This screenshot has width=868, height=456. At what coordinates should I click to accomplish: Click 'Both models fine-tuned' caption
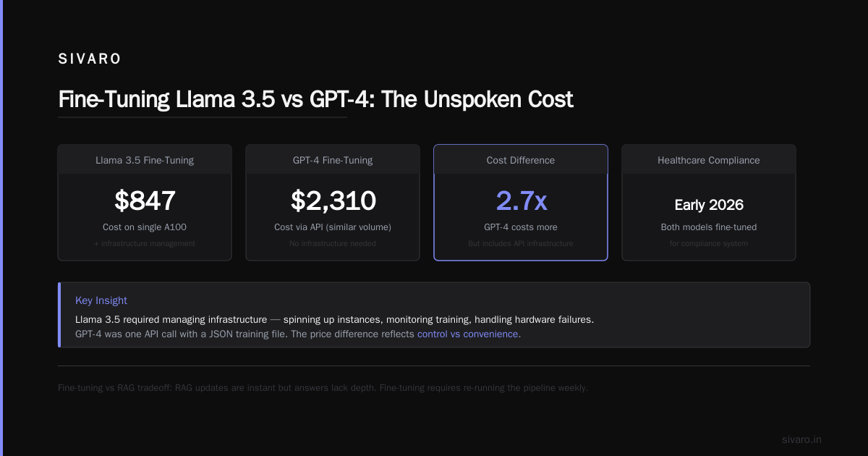[x=709, y=227]
